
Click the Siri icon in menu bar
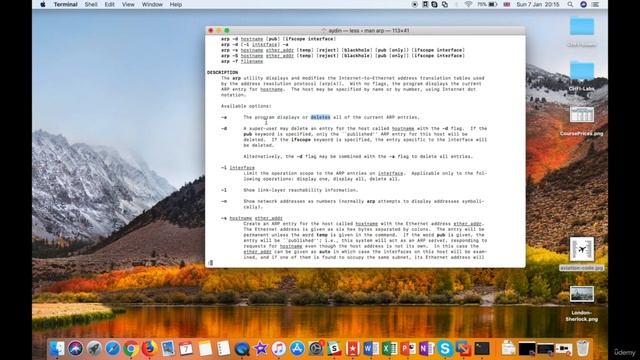click(x=583, y=4)
